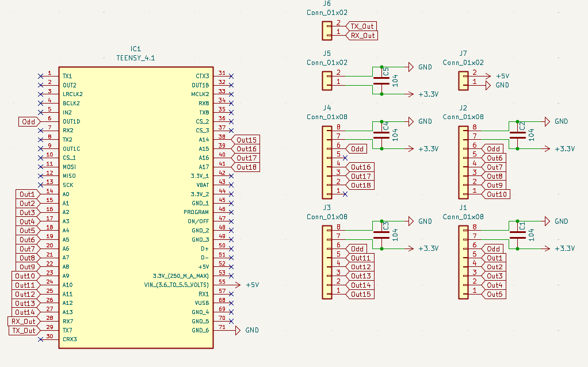
Task: Click the +5V power symbol at IC1 pin 55
Action: pos(237,285)
